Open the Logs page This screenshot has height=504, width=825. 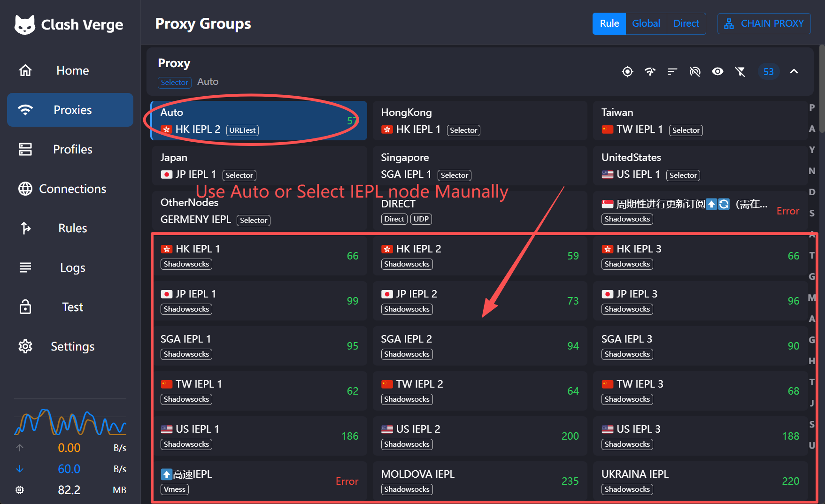point(70,267)
